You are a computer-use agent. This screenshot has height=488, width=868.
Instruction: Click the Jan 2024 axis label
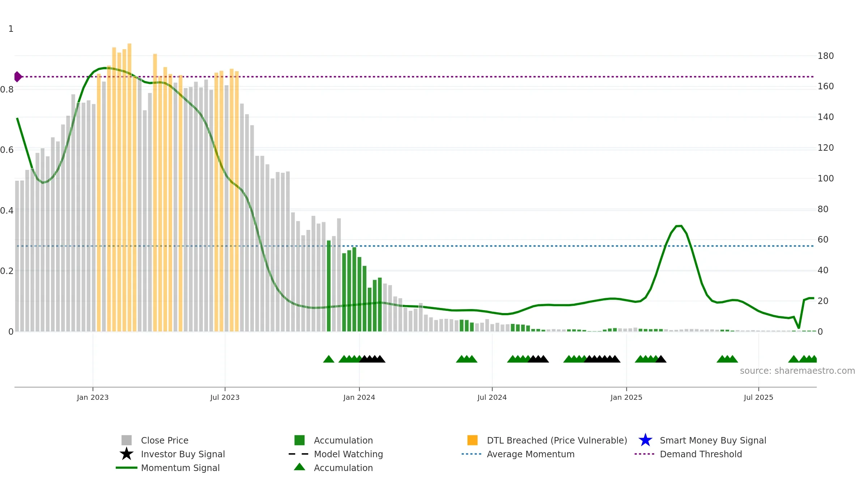(359, 397)
